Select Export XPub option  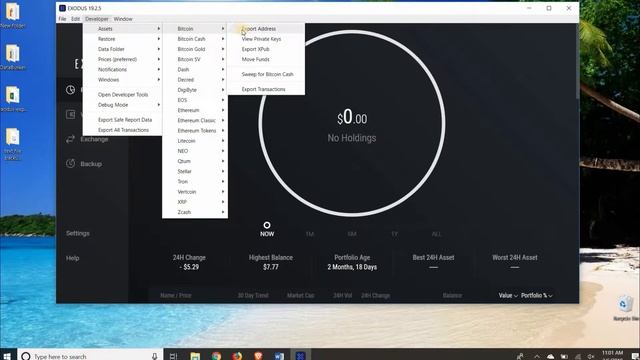(x=266, y=49)
